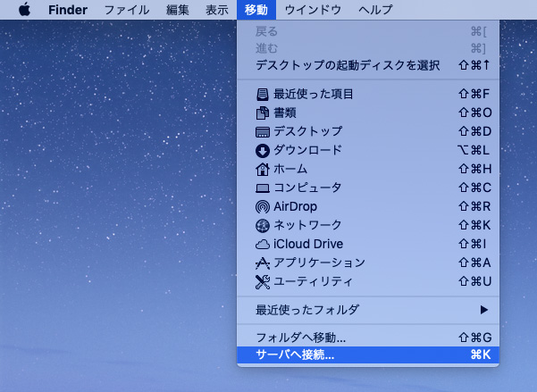Viewport: 537px width, 392px height.
Task: Open the Finder application menu
Action: tap(68, 10)
